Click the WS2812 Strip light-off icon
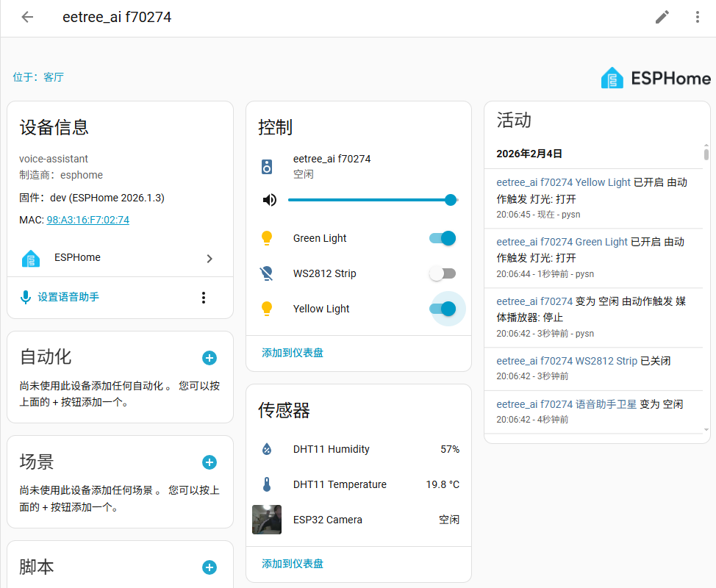The width and height of the screenshot is (716, 588). 267,273
